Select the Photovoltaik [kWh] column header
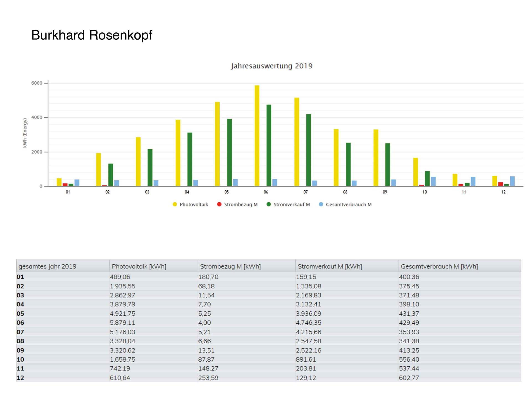 [139, 266]
